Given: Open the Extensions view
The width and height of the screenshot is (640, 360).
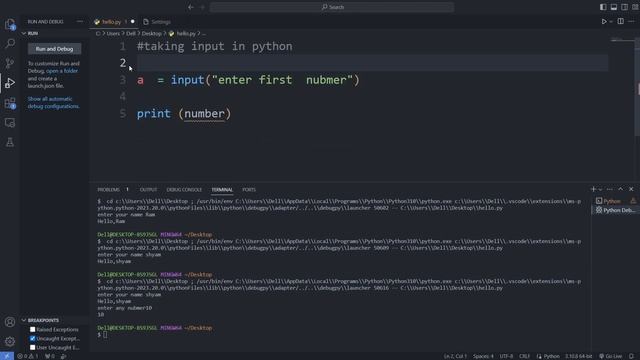Looking at the screenshot, I should click(10, 103).
